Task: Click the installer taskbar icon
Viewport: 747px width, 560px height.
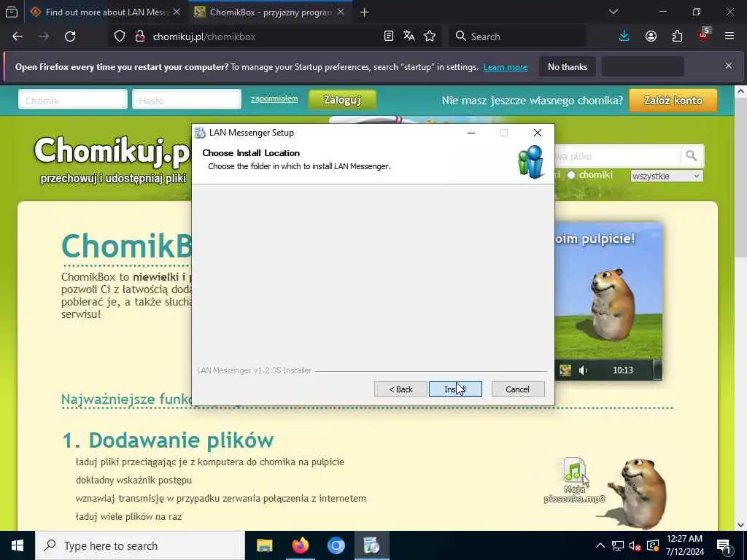Action: tap(371, 545)
